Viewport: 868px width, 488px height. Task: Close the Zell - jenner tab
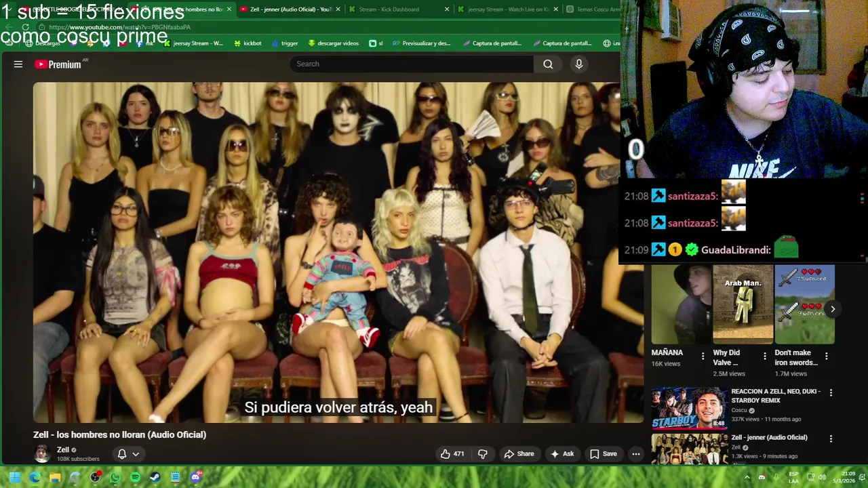[x=338, y=9]
